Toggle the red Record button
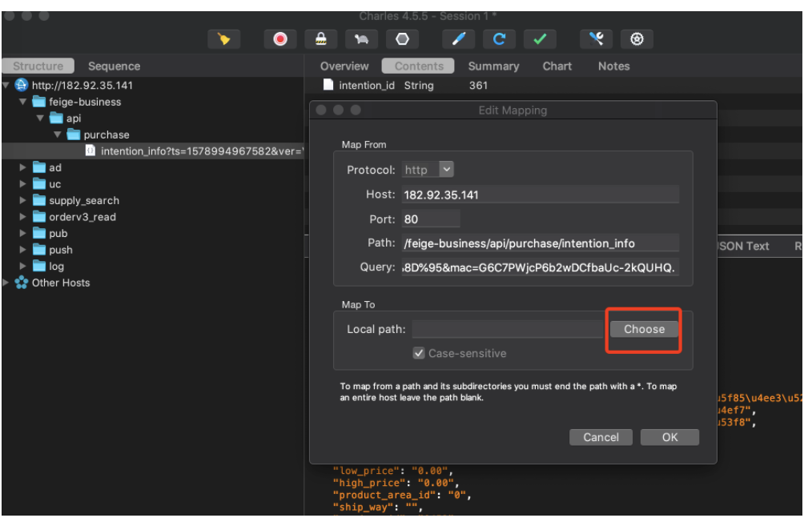This screenshot has height=530, width=812. (280, 39)
